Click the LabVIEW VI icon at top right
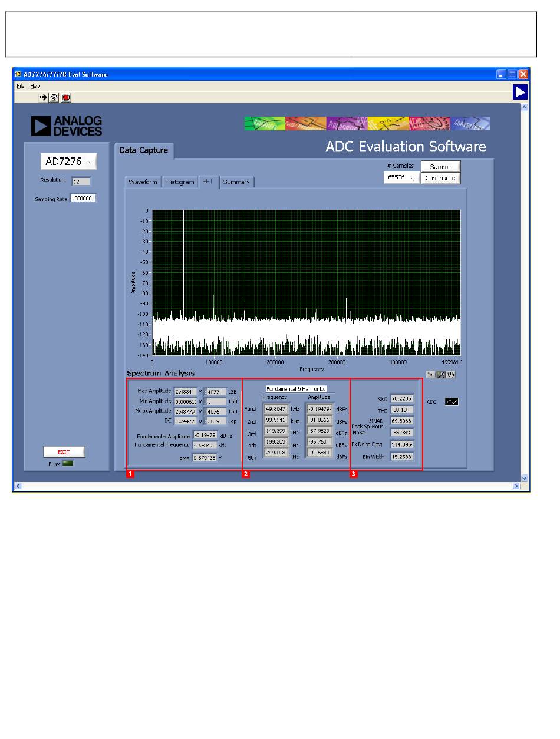 (520, 92)
